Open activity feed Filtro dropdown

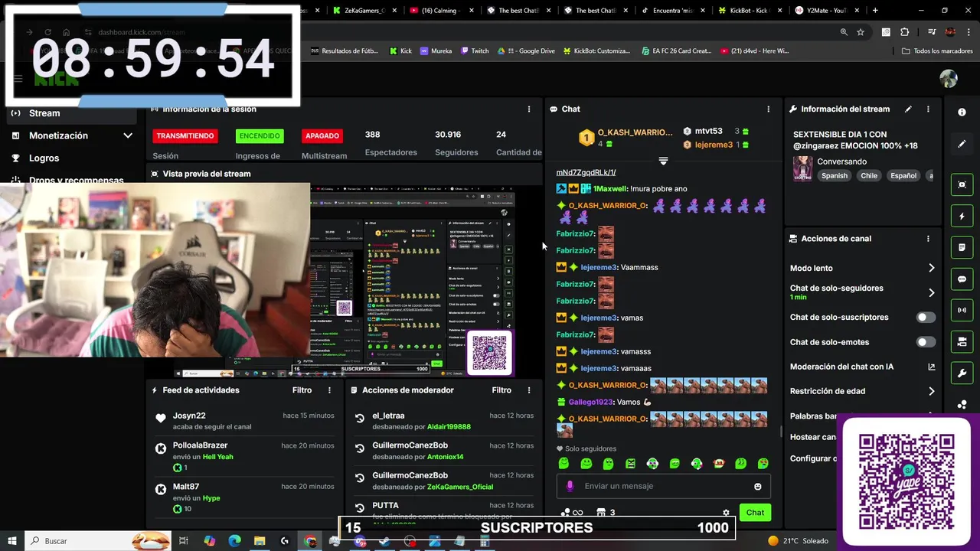click(302, 390)
